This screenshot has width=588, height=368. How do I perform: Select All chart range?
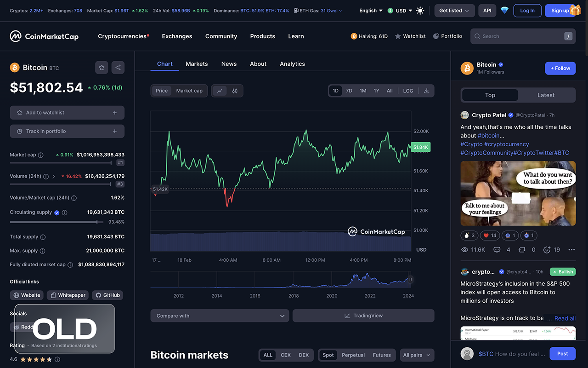pyautogui.click(x=390, y=91)
